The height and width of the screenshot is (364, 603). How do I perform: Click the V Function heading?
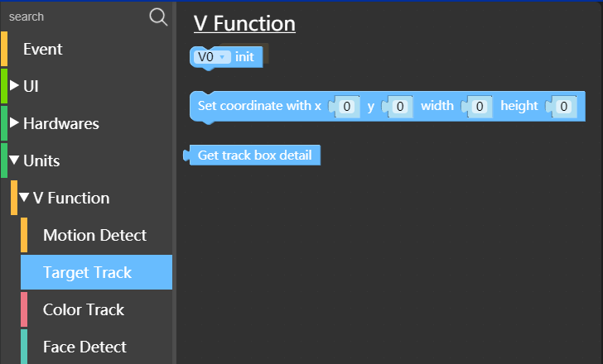click(x=244, y=23)
